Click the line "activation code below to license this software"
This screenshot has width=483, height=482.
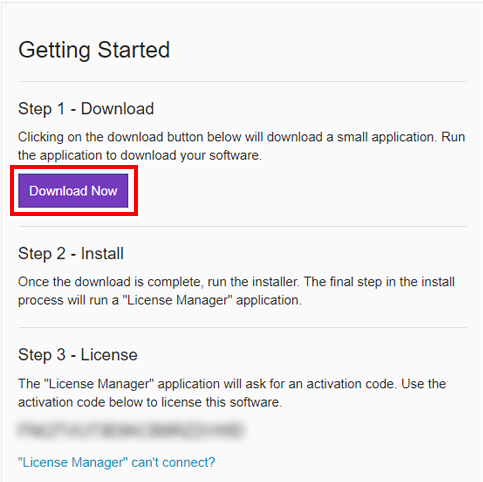tap(150, 402)
